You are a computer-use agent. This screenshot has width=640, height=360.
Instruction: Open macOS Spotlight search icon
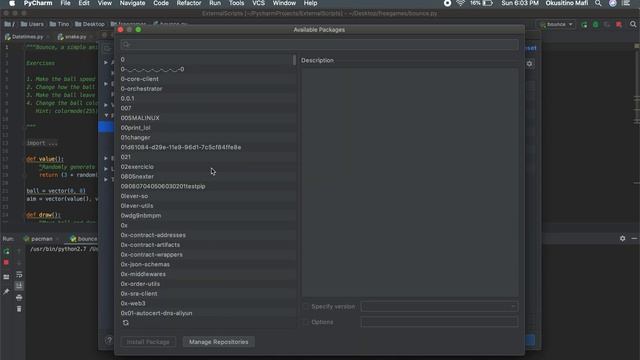pos(598,3)
